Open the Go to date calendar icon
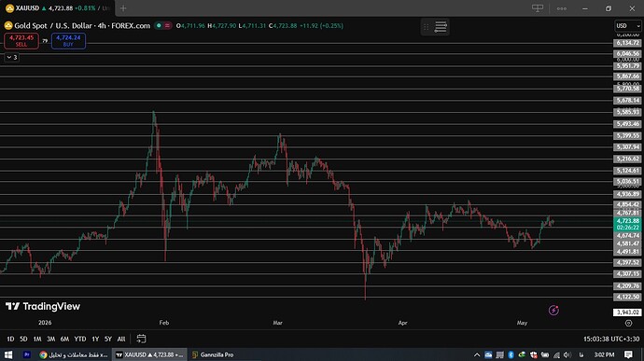 pyautogui.click(x=141, y=339)
